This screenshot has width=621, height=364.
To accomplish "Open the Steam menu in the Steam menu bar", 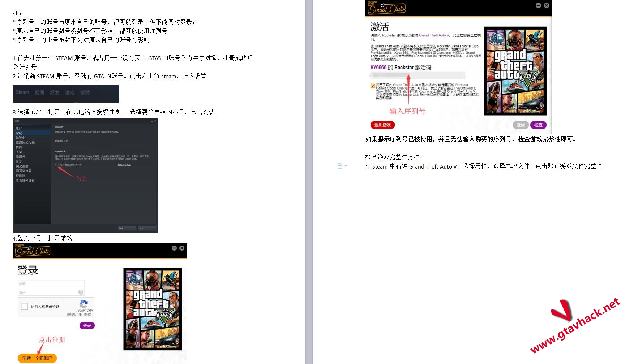I will 22,92.
